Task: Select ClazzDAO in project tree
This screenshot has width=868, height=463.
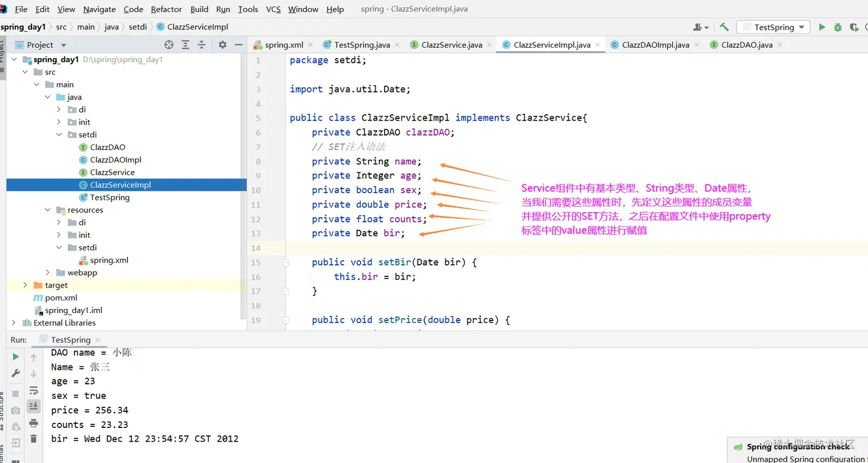Action: coord(107,148)
